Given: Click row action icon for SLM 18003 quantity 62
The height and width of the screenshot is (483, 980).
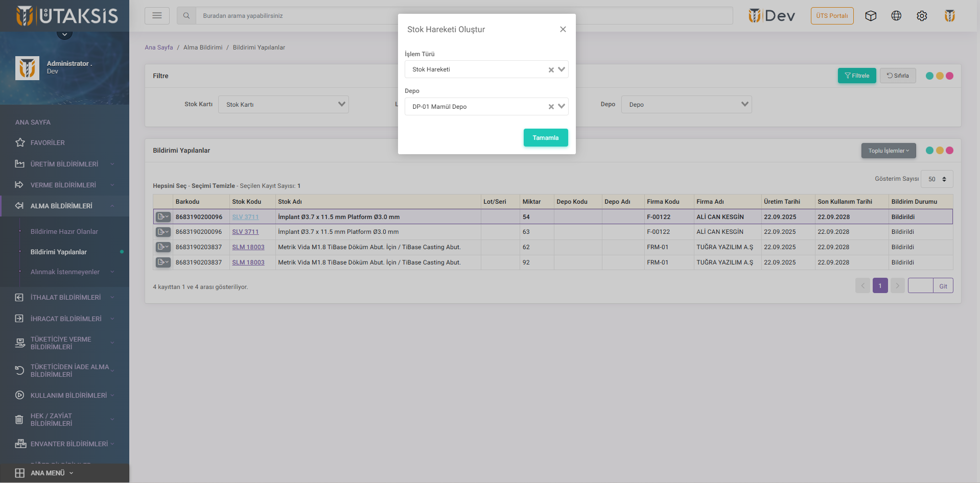Looking at the screenshot, I should tap(162, 247).
